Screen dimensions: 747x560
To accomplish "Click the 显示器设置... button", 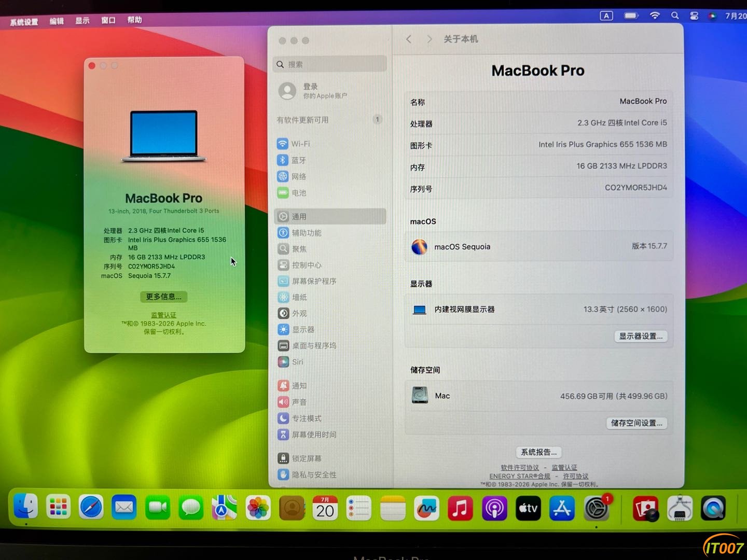I will tap(641, 336).
